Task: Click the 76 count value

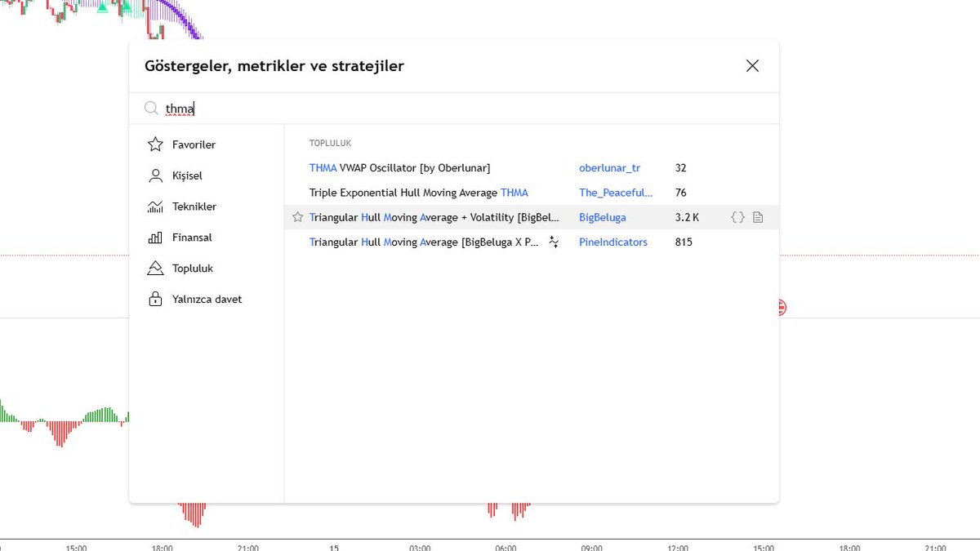Action: point(681,193)
